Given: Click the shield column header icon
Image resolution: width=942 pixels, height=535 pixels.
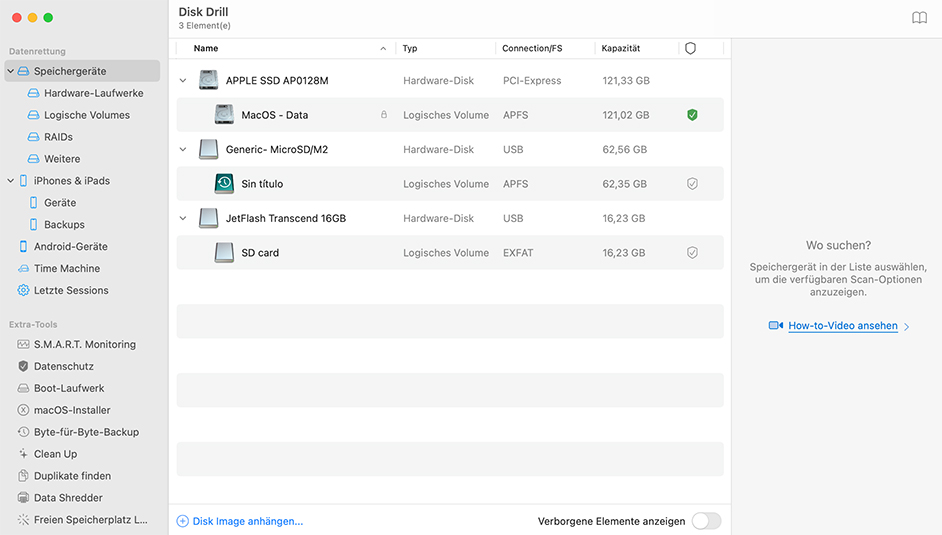Looking at the screenshot, I should (690, 48).
